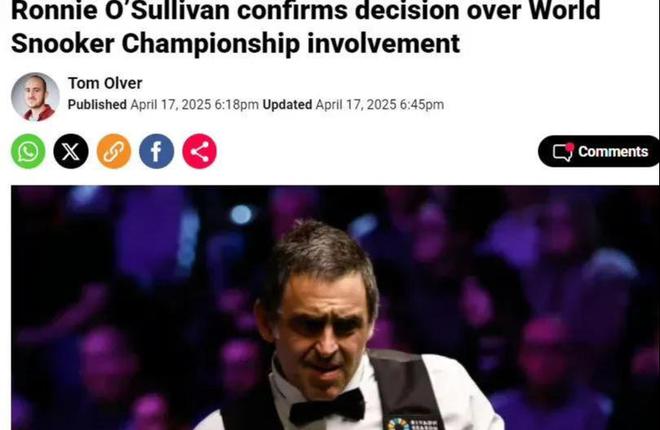660x430 pixels.
Task: Click the 'Snooker Championship involvement' headline line
Action: [235, 44]
